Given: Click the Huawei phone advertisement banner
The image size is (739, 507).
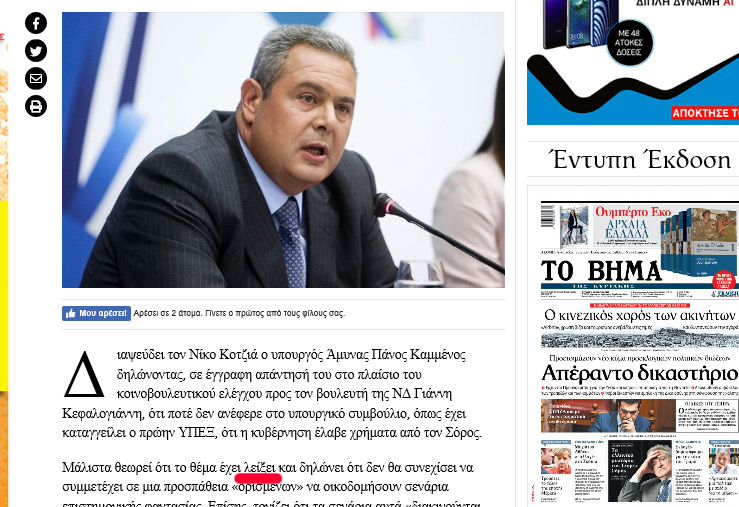Looking at the screenshot, I should click(x=632, y=62).
